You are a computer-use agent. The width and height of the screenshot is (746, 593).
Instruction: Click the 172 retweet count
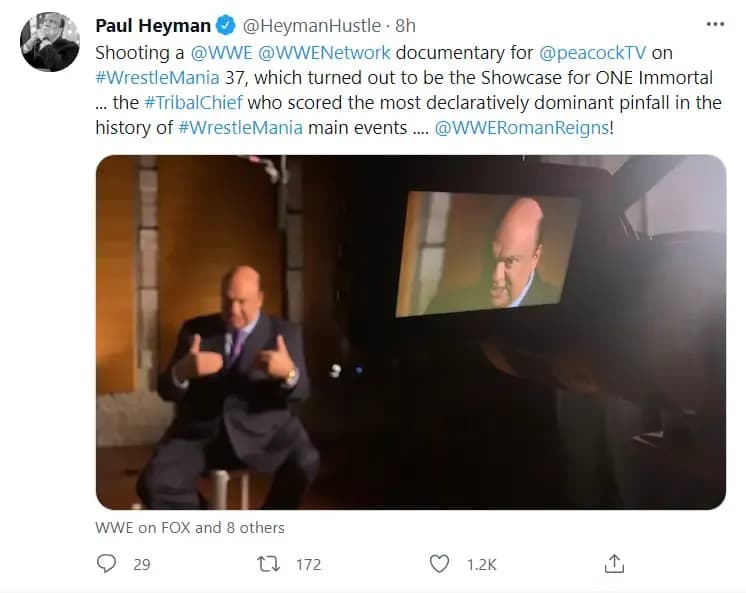click(308, 564)
